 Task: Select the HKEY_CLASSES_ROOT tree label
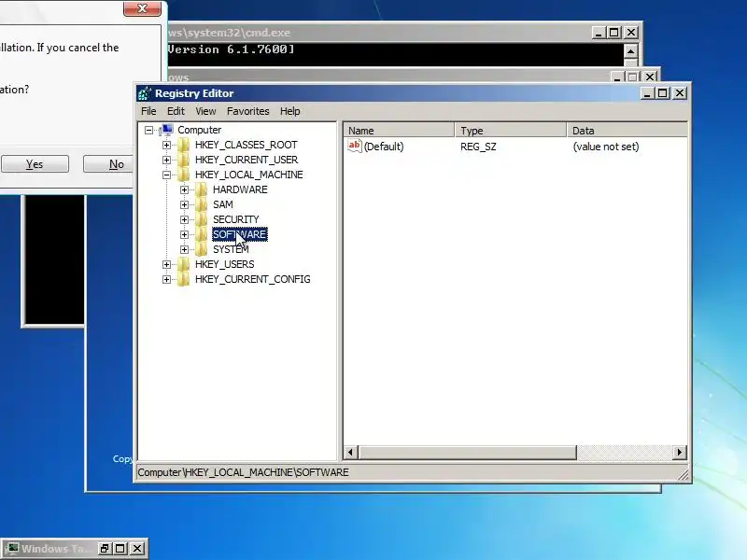tap(247, 145)
